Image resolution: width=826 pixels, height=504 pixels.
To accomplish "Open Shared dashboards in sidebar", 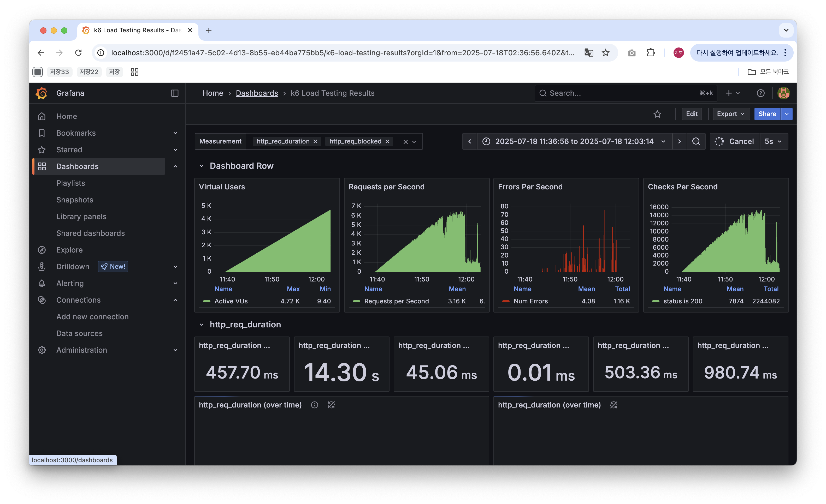I will tap(90, 233).
